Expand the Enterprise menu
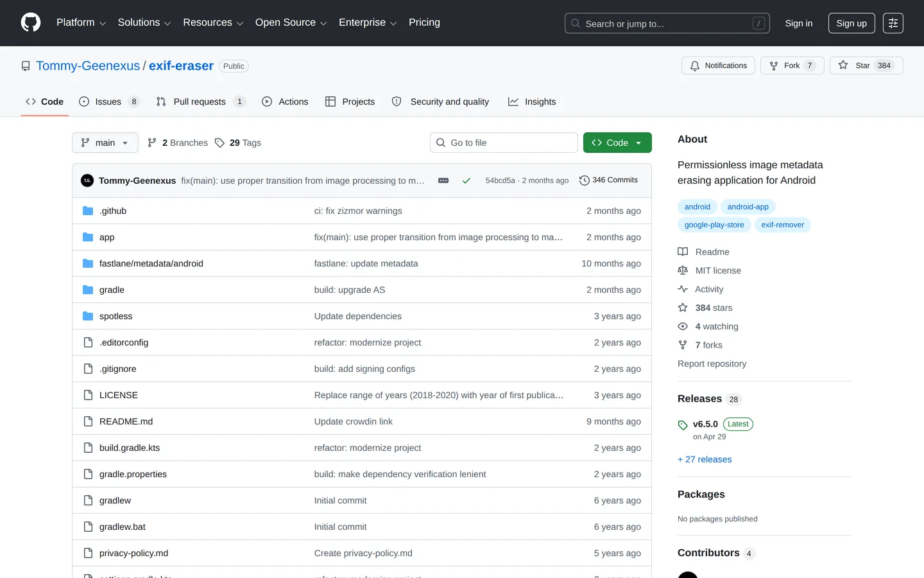The image size is (924, 578). coord(368,22)
